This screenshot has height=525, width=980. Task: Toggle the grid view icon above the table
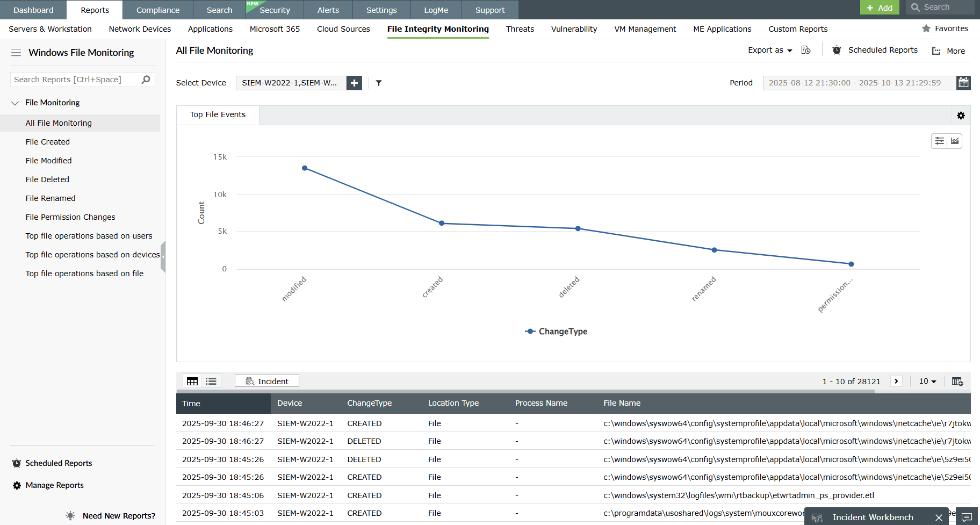(192, 380)
